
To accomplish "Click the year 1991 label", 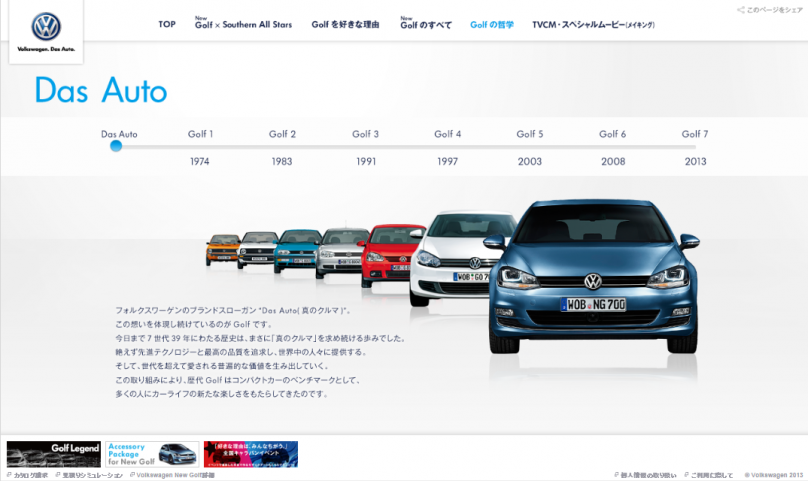I will pyautogui.click(x=366, y=161).
